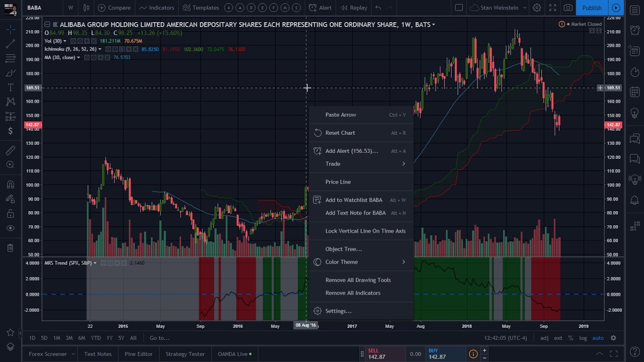Delete all drawings with trash icon

[10, 247]
